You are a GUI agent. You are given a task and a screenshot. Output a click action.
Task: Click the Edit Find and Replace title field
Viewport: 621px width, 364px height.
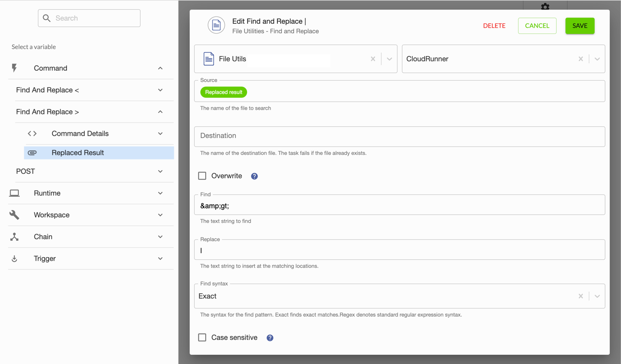tap(269, 21)
